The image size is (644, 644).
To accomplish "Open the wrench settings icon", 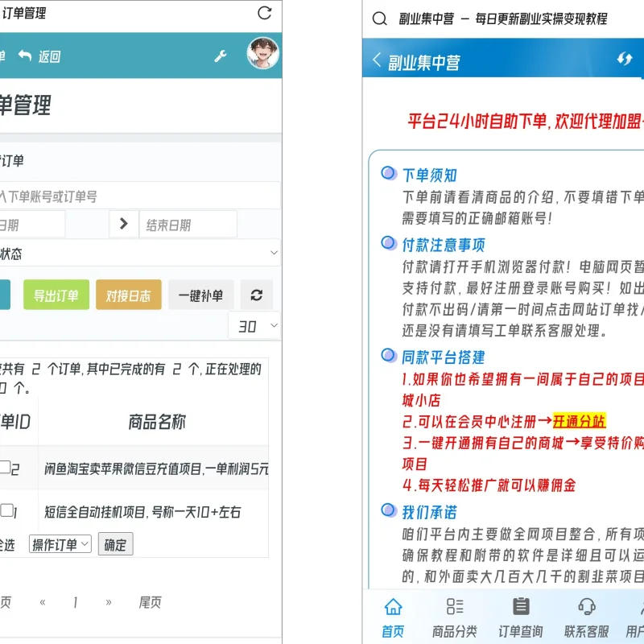I will click(x=221, y=56).
